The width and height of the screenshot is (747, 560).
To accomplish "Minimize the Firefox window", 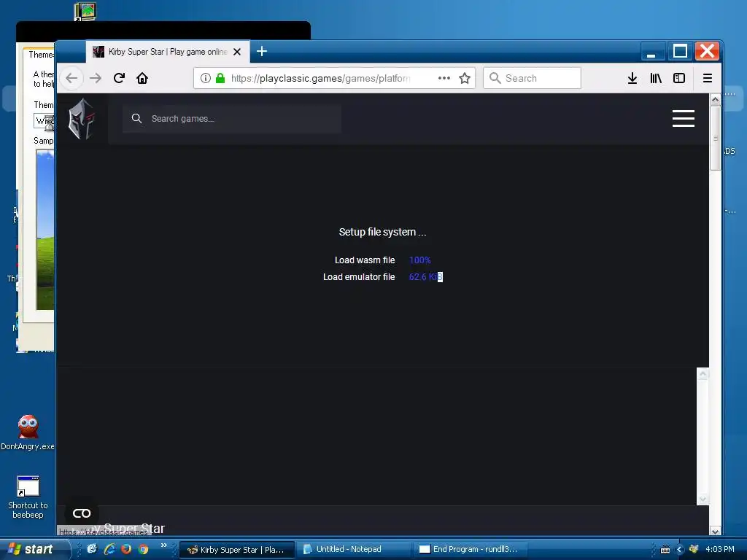I will click(651, 51).
